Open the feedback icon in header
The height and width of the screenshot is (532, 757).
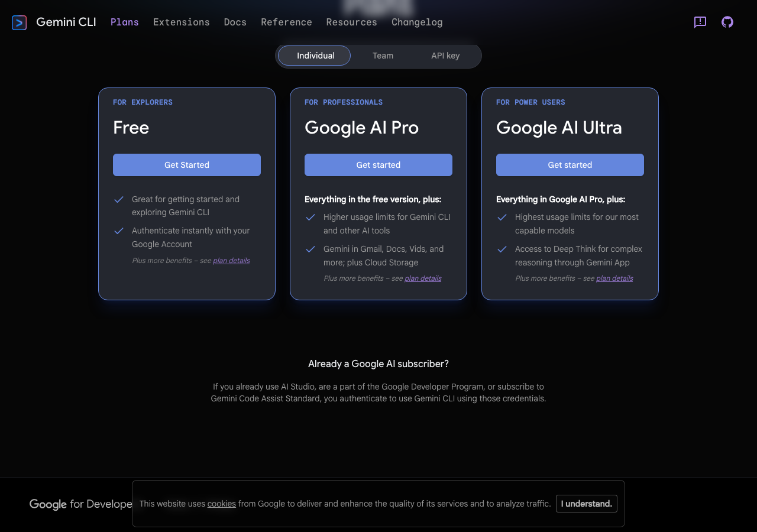click(x=700, y=22)
